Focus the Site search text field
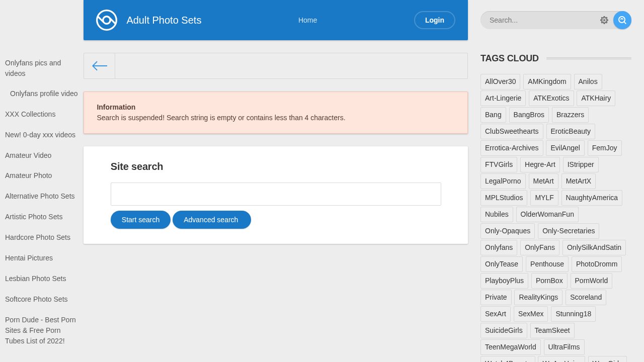Screen dimensions: 644x362 [x=276, y=194]
